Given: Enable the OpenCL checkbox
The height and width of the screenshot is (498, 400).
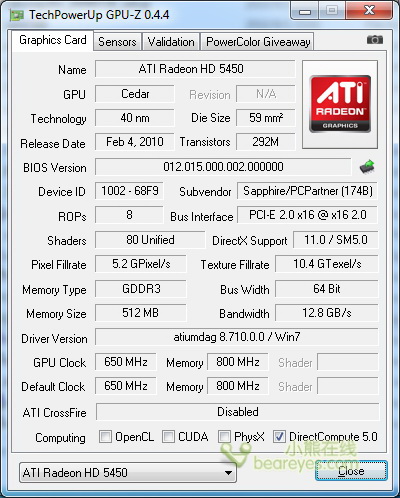Looking at the screenshot, I should (x=105, y=436).
